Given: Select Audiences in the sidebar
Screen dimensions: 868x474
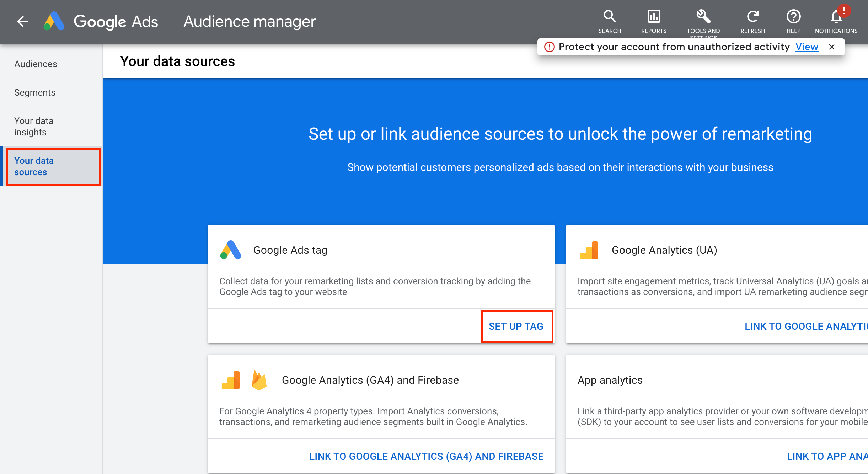Looking at the screenshot, I should tap(36, 64).
